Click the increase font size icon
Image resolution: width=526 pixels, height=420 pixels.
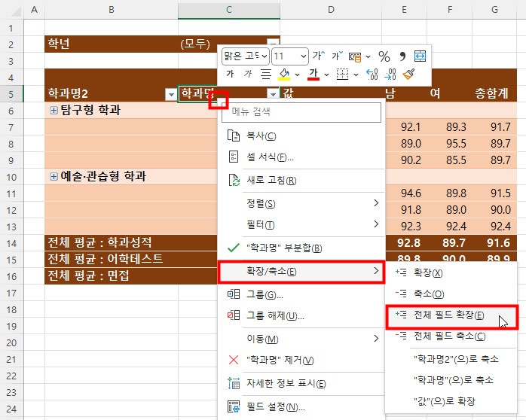pos(319,56)
